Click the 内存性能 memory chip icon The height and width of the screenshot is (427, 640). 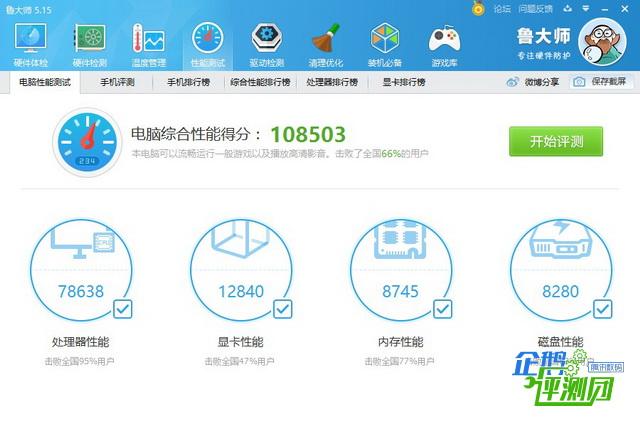(x=400, y=240)
